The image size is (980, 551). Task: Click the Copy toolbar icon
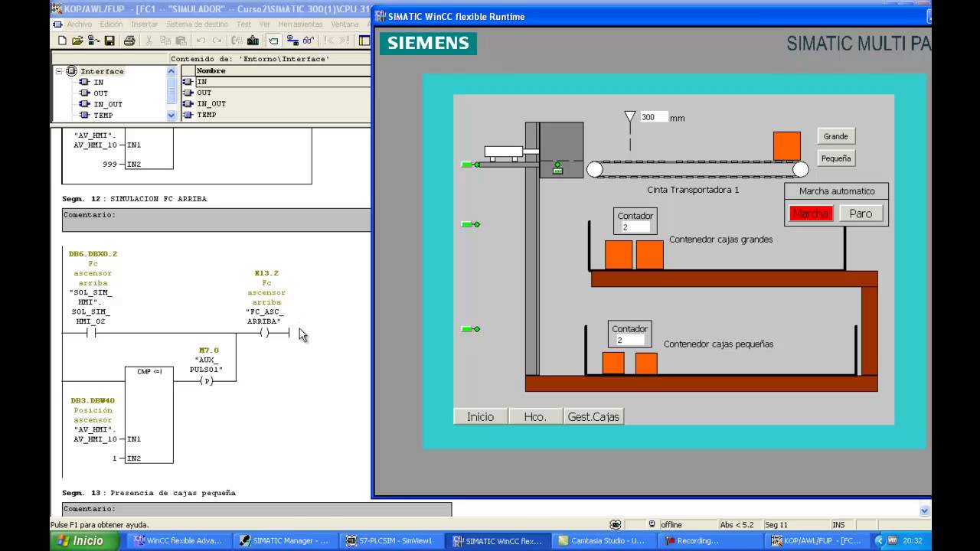pyautogui.click(x=165, y=41)
